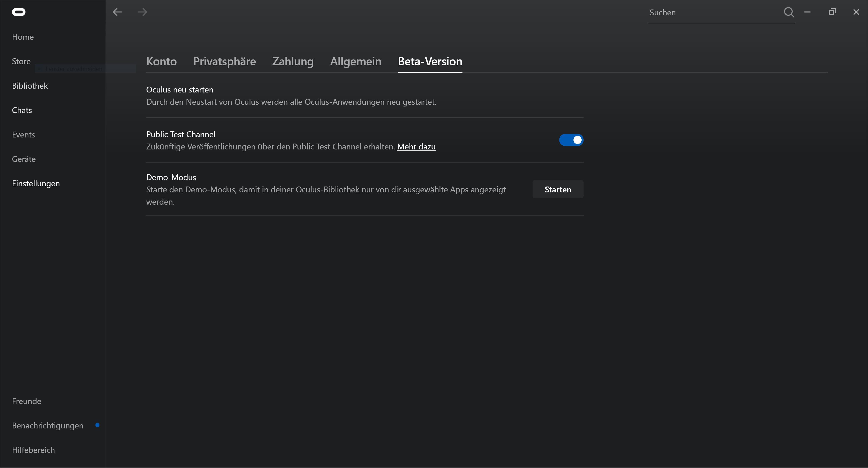The width and height of the screenshot is (868, 468).
Task: Minimize the Oculus window
Action: tap(807, 12)
